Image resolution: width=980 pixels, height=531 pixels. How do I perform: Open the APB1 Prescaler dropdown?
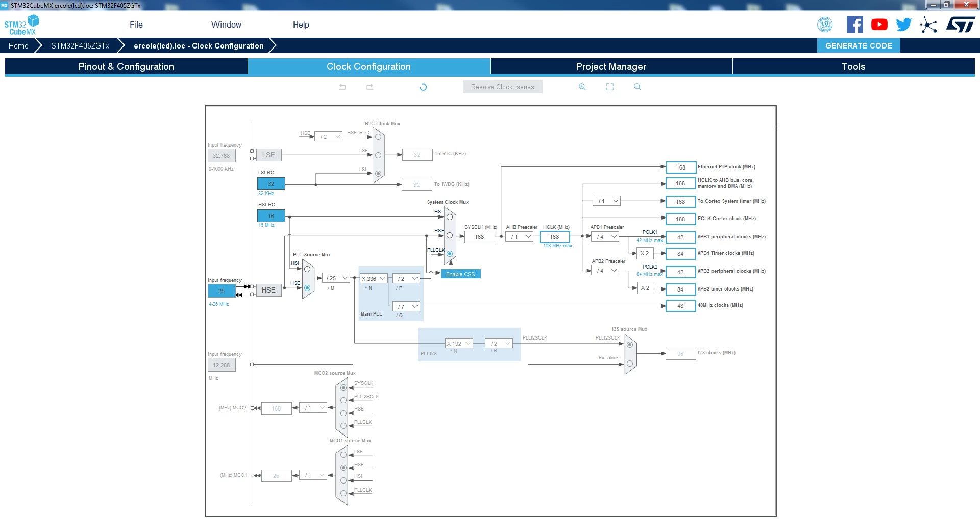point(605,237)
